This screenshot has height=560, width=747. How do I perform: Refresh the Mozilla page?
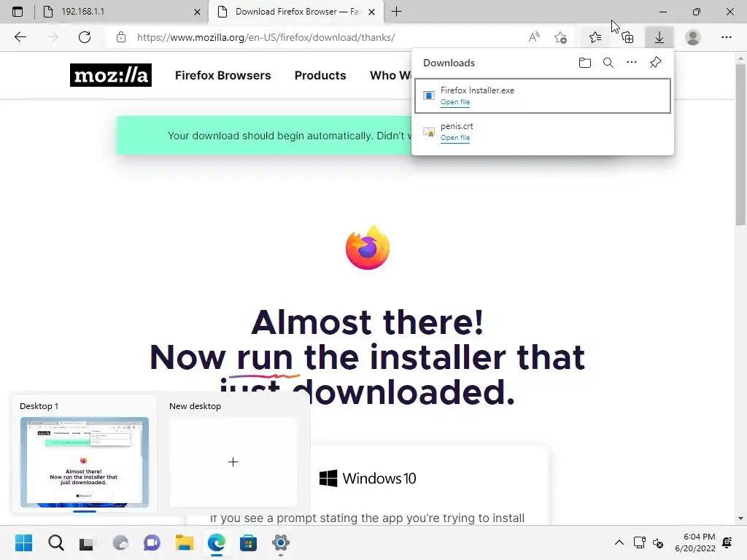(x=85, y=37)
